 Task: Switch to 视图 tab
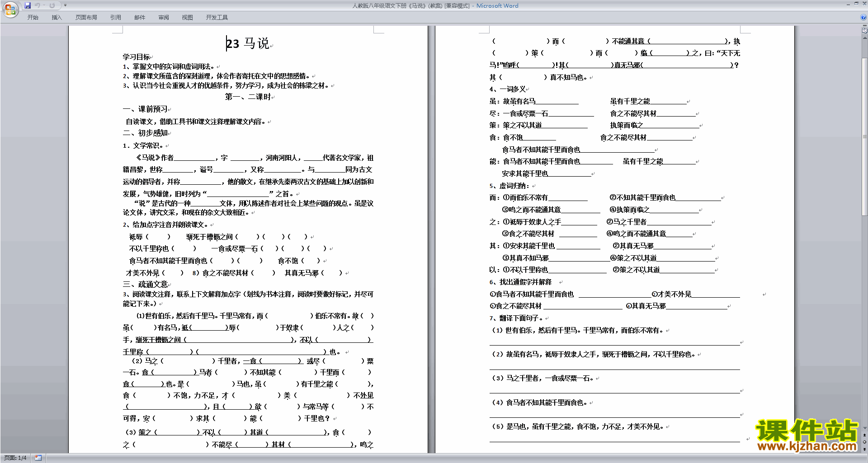click(188, 17)
